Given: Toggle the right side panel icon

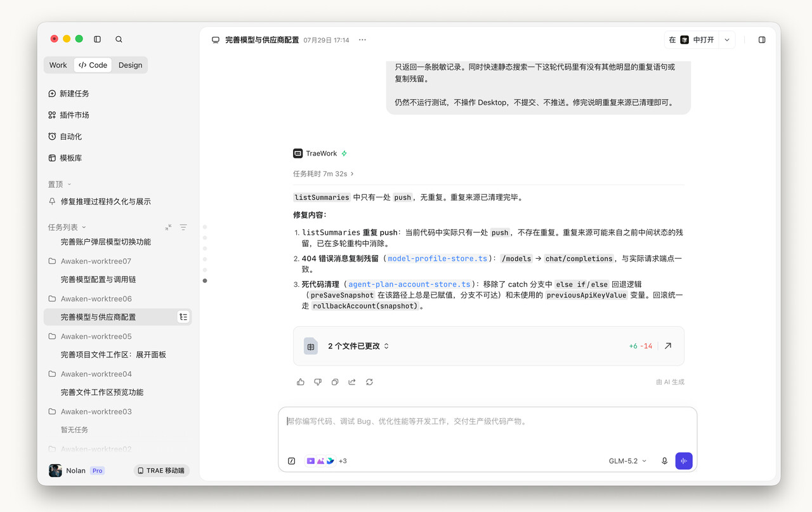Looking at the screenshot, I should click(762, 39).
